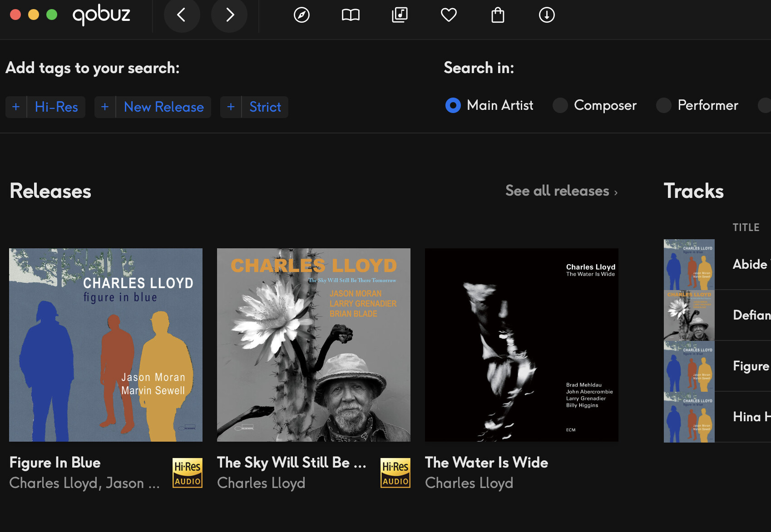Open the Offline Library download icon

click(547, 15)
